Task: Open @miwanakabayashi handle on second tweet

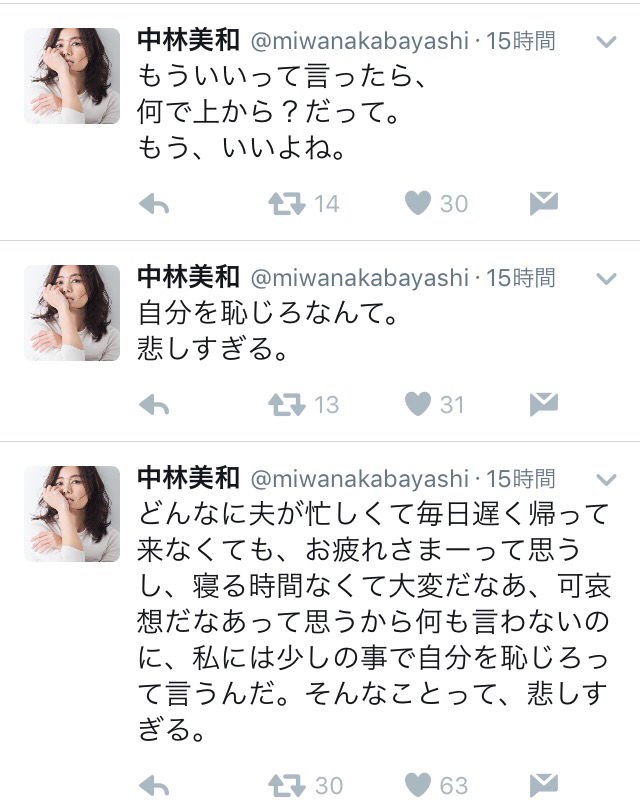Action: [360, 278]
